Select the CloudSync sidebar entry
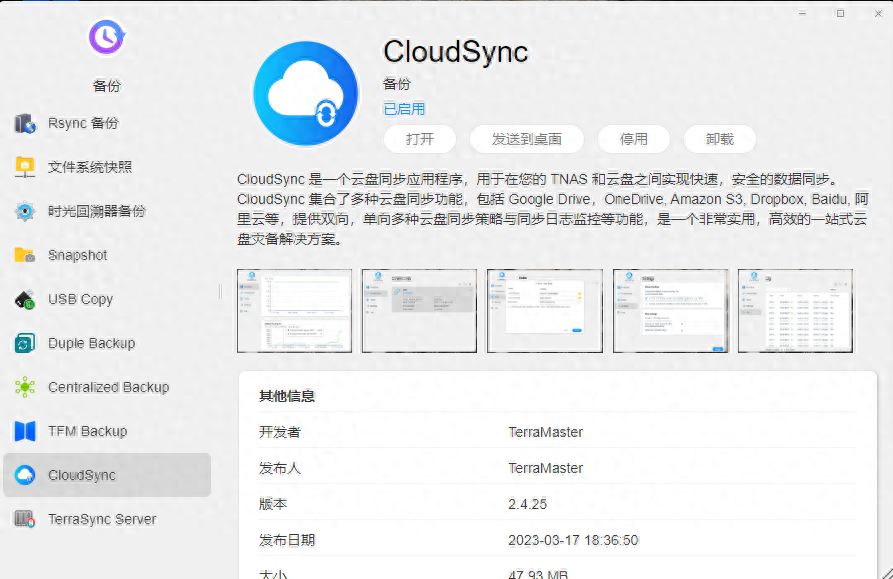 click(x=107, y=475)
